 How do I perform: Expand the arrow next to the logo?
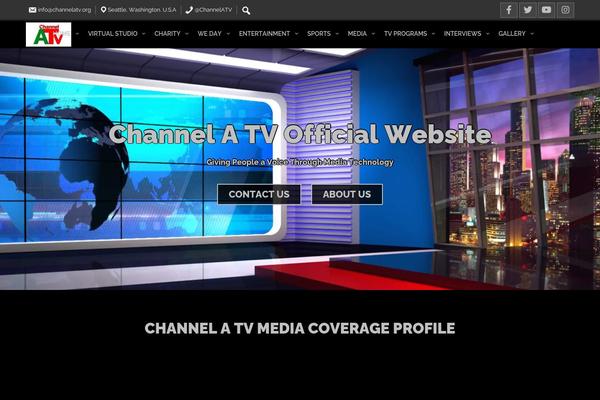tap(77, 34)
